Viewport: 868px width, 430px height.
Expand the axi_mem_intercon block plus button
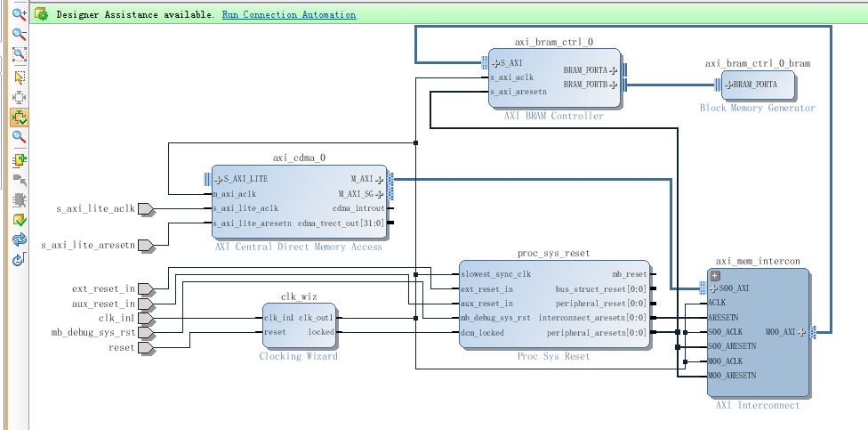(x=713, y=276)
